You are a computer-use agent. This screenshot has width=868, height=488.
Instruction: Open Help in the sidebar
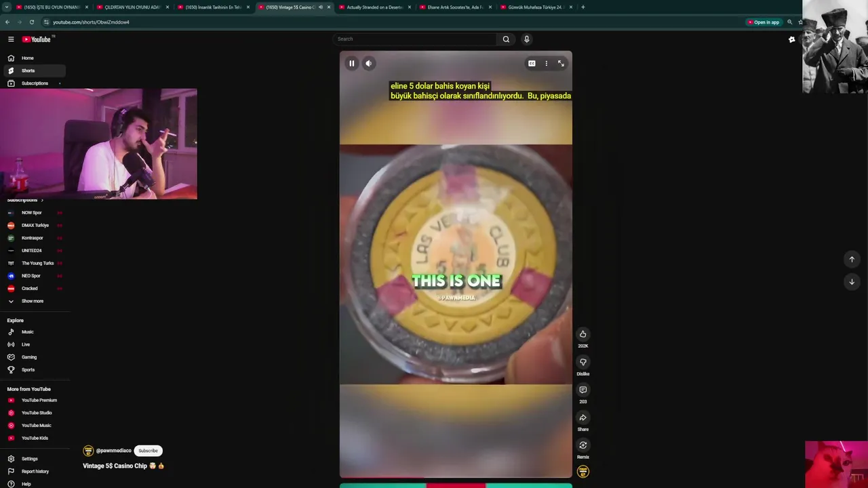point(34,484)
